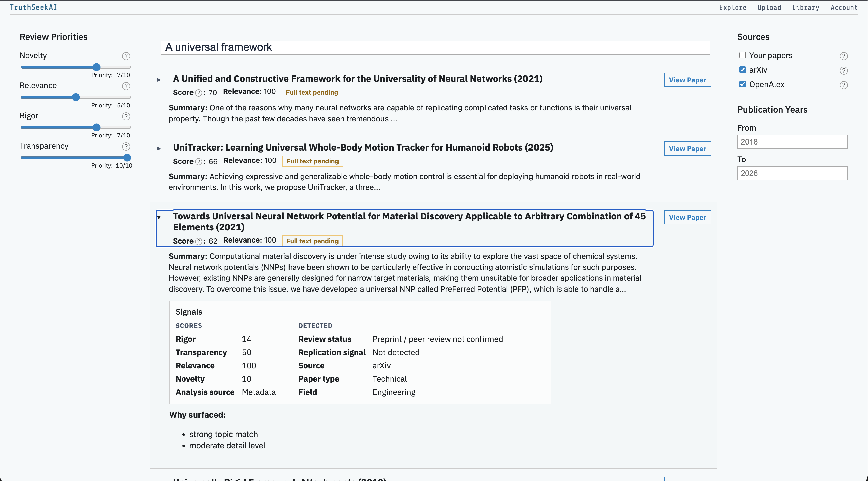
Task: Click the 'strong topic match' bullet
Action: [x=223, y=435]
